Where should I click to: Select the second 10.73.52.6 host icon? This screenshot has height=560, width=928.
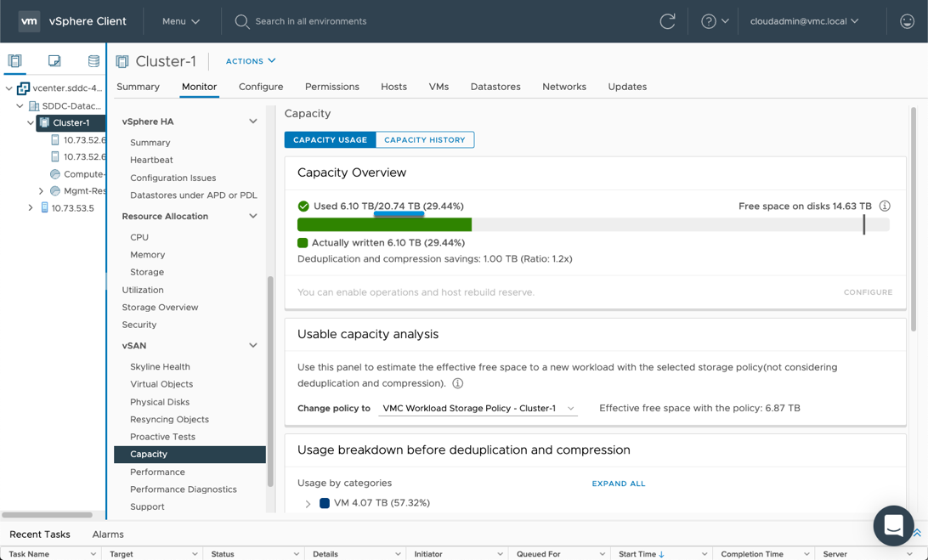(55, 156)
